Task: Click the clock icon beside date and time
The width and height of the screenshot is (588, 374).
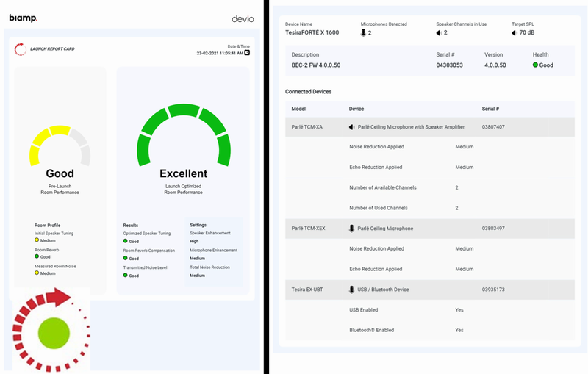Action: click(x=247, y=53)
